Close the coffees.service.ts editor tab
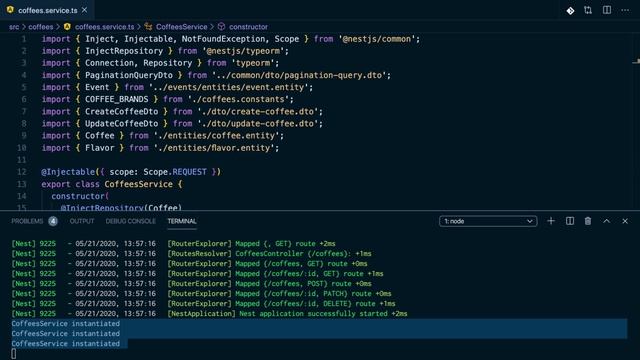This screenshot has height=360, width=640. click(84, 10)
